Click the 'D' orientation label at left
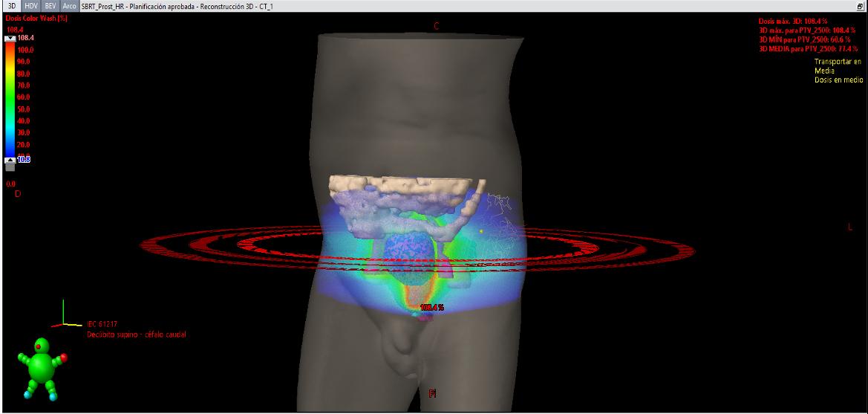The height and width of the screenshot is (414, 868). click(17, 194)
